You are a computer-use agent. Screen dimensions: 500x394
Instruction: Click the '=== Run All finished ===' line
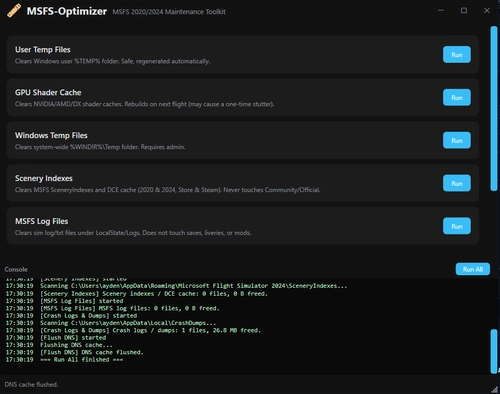tap(64, 360)
